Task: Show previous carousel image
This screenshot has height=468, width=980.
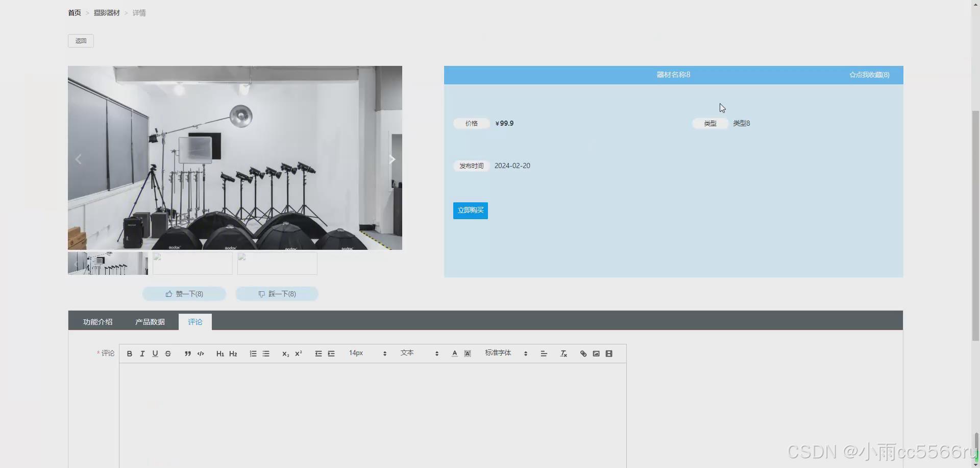Action: click(x=78, y=159)
